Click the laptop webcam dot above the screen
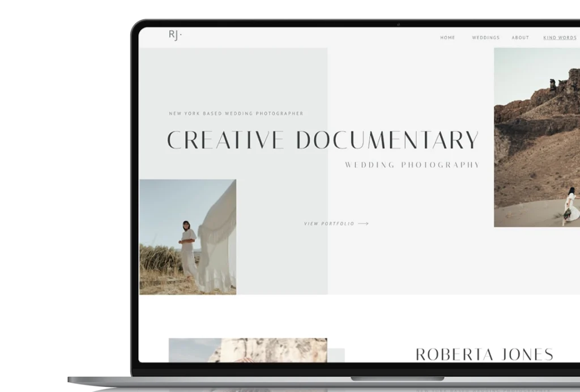The height and width of the screenshot is (392, 580). [x=398, y=24]
